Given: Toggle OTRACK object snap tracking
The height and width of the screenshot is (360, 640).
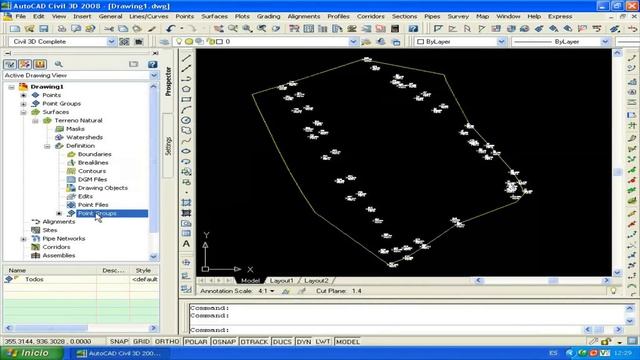Looking at the screenshot, I should pos(254,342).
